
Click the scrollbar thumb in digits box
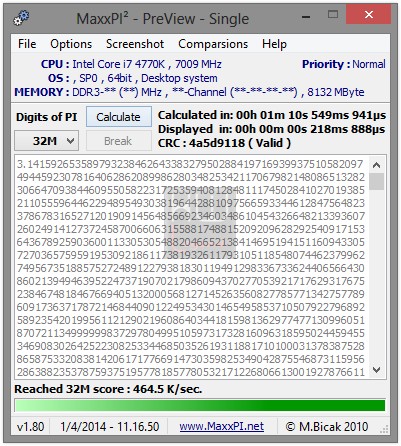click(x=377, y=181)
